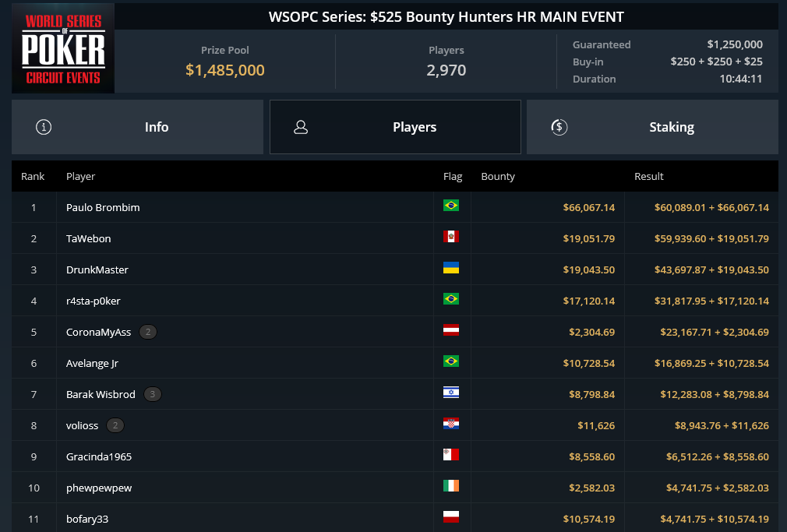Click bounty $19,043.50 for DrunkMaster

[589, 270]
